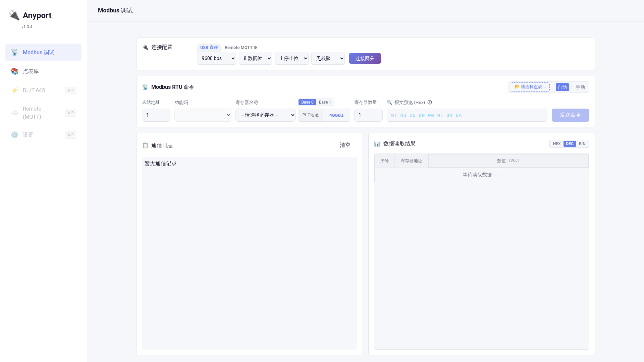Viewport: 644px width, 362px height.
Task: Open the 功能码 dropdown
Action: (x=203, y=115)
